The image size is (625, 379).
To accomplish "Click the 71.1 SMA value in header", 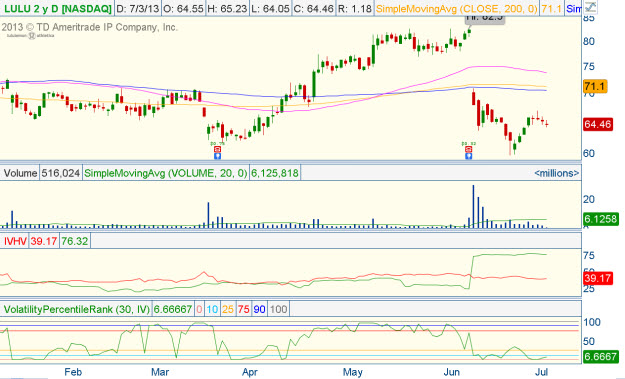I will 551,8.
